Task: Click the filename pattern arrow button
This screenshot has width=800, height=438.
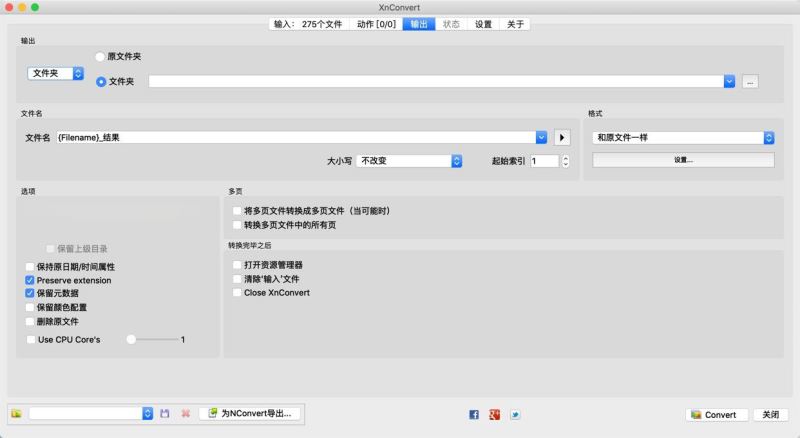Action: pos(562,137)
